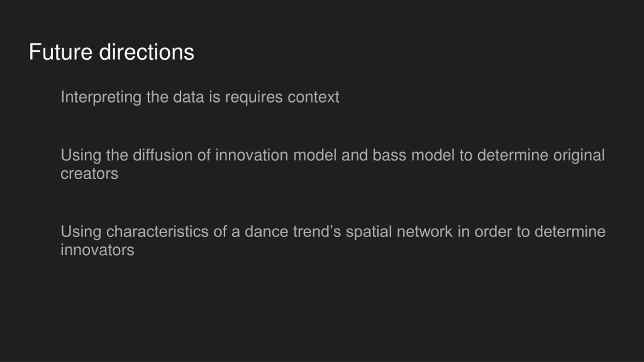This screenshot has width=644, height=362.
Task: Click the word "characteristics" in third bullet
Action: pyautogui.click(x=157, y=231)
